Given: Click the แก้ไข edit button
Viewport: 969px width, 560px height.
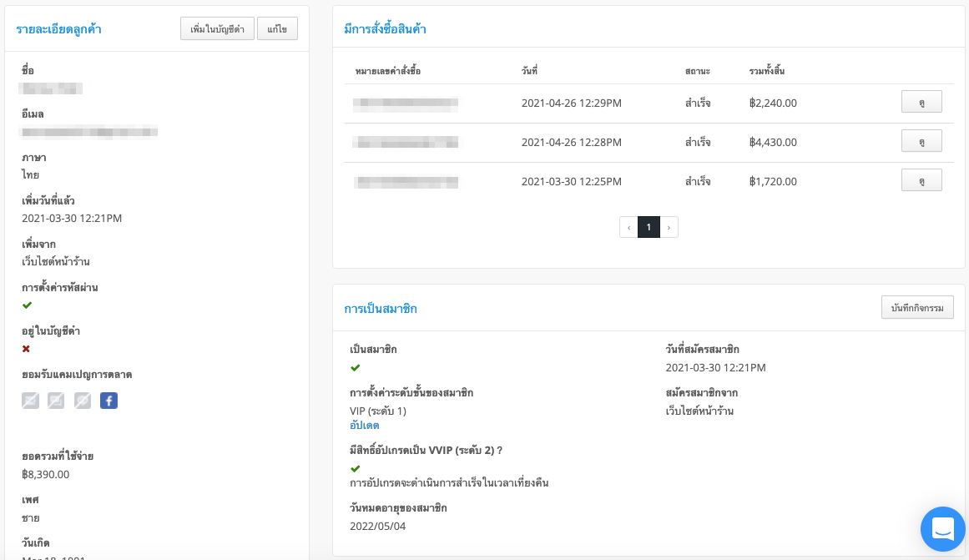Looking at the screenshot, I should click(277, 29).
